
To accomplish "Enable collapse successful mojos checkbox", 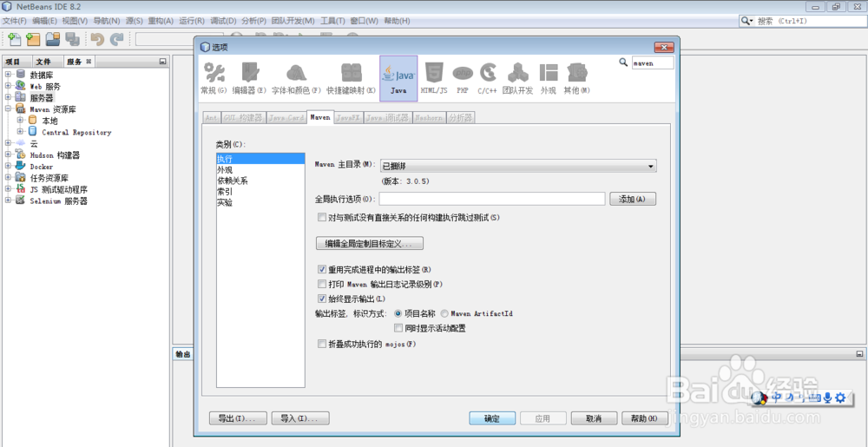I will [x=322, y=344].
